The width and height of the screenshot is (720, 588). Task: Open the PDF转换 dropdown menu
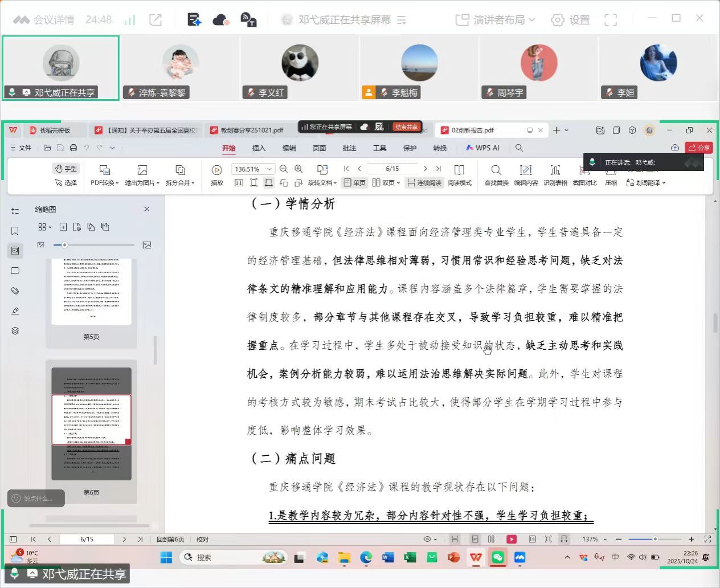click(104, 183)
